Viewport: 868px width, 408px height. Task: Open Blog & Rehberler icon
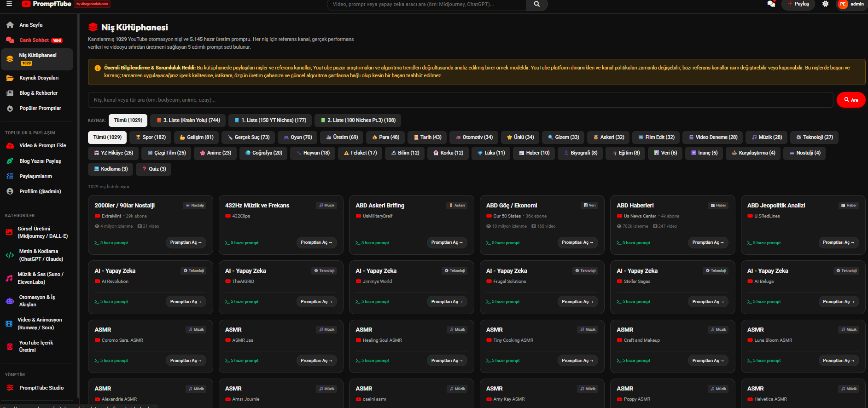point(10,93)
